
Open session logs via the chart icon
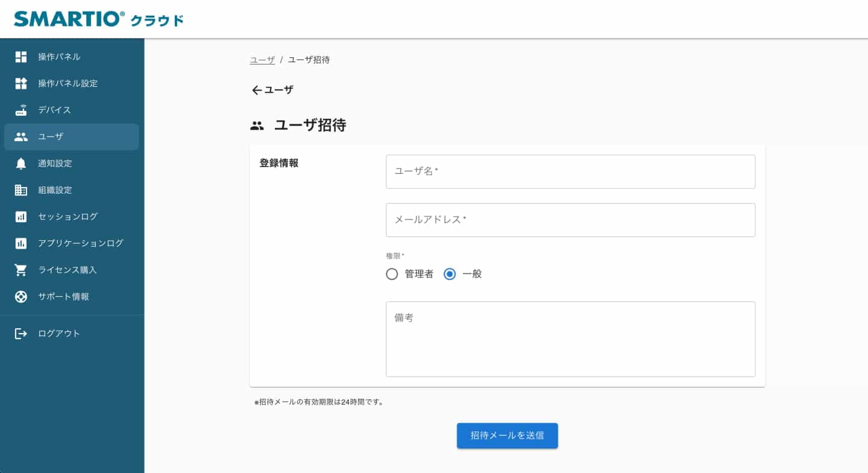coord(20,216)
